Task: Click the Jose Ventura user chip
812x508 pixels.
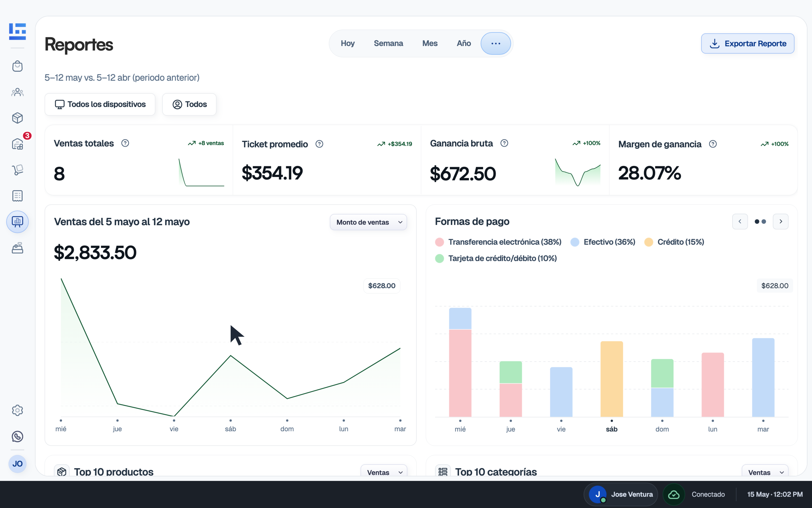Action: [621, 494]
